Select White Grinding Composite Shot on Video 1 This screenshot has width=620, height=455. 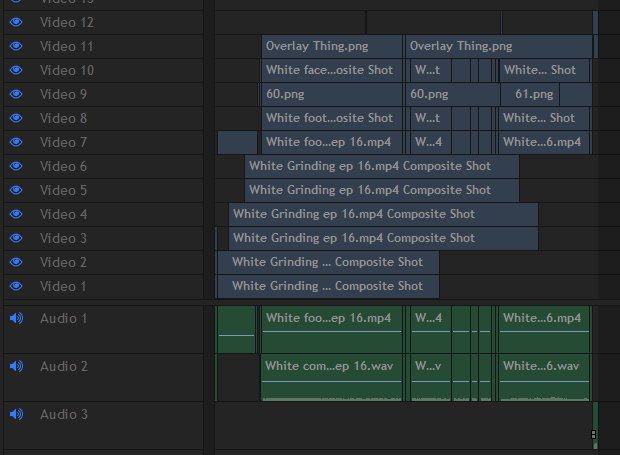click(328, 286)
